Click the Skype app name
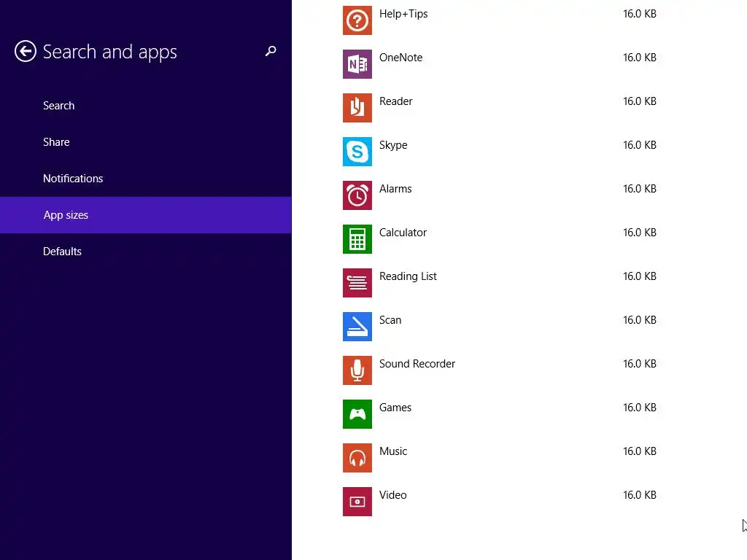747x560 pixels. [x=393, y=145]
